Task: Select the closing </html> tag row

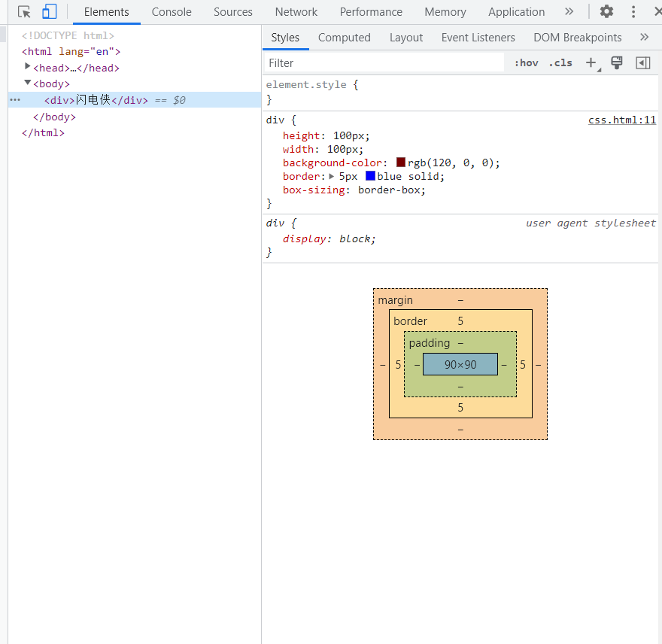Action: point(43,133)
